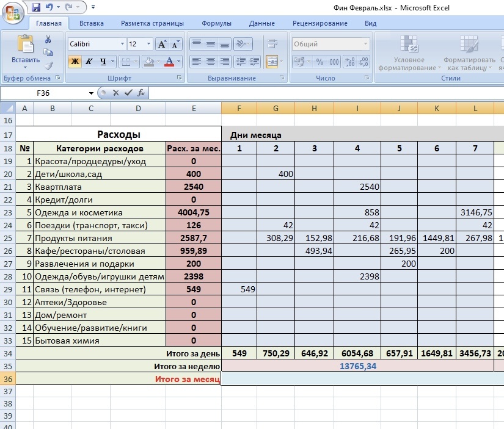This screenshot has height=429, width=504.
Task: Copy selection with the copy icon
Action: coord(48,52)
